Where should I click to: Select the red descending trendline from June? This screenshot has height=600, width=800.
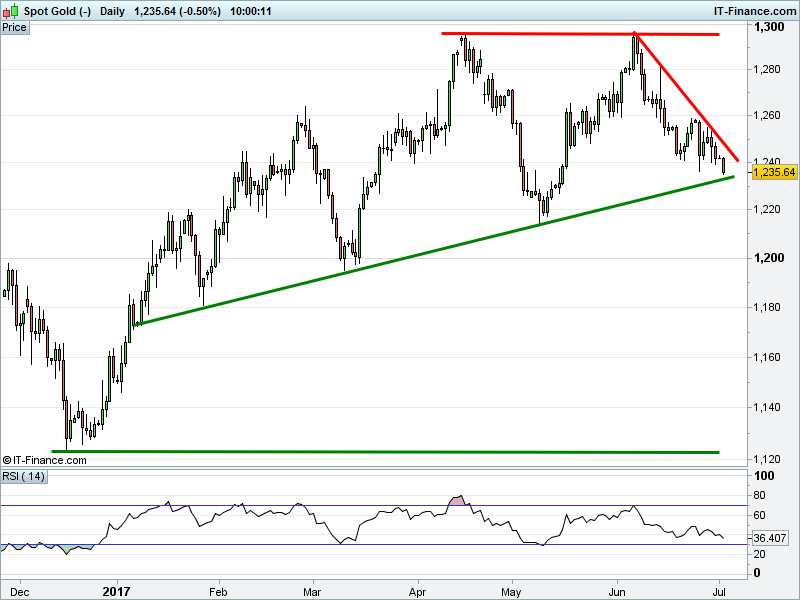click(x=686, y=97)
